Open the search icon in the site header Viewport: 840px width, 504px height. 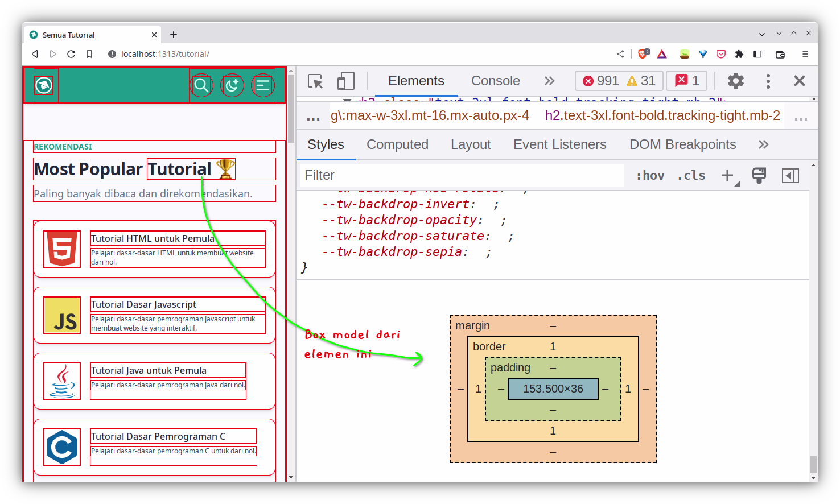coord(201,85)
